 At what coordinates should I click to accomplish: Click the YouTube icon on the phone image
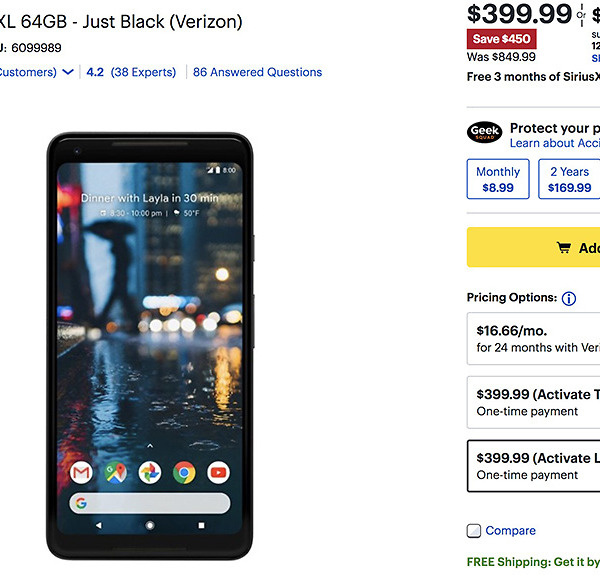click(218, 471)
